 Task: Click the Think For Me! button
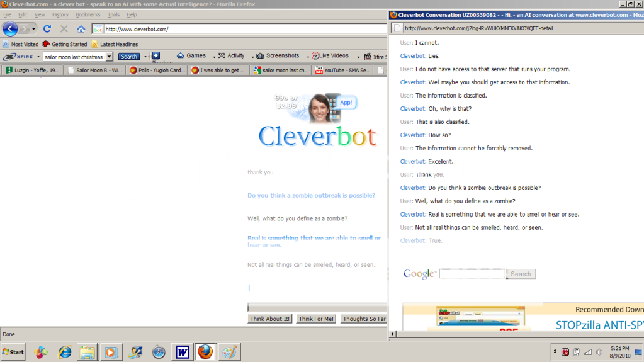coord(316,319)
